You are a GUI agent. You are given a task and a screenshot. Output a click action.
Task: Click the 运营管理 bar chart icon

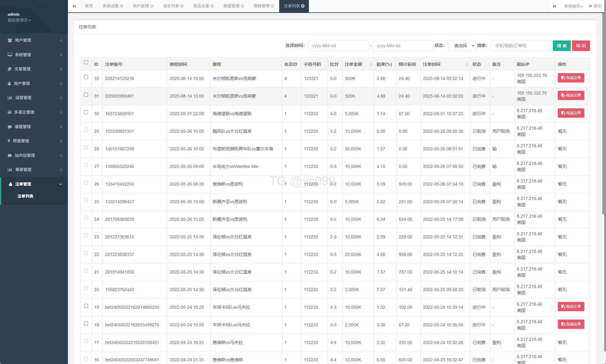tap(10, 98)
